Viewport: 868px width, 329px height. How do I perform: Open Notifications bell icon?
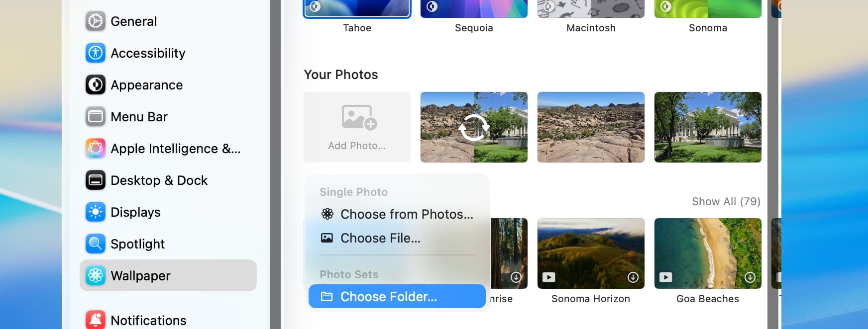tap(95, 320)
